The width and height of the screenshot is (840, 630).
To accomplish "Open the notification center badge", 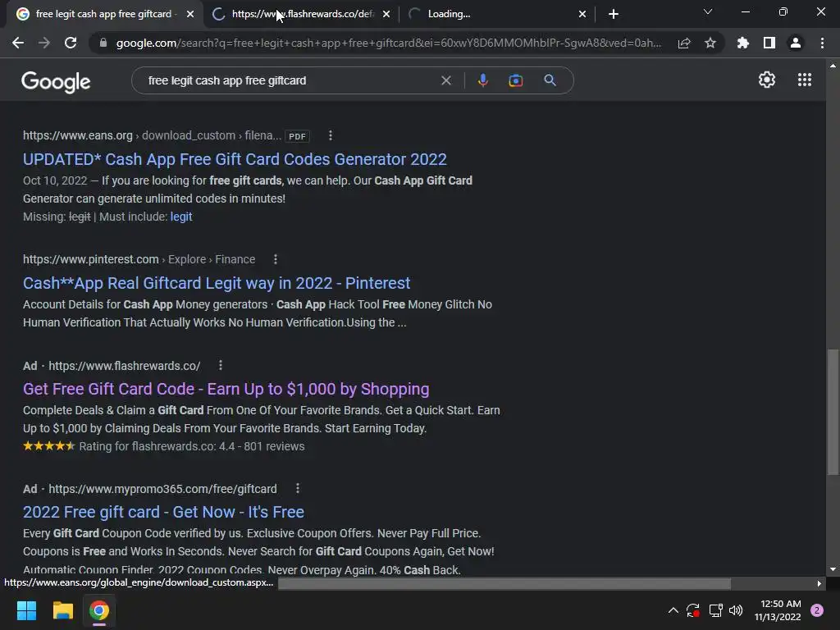I will click(x=817, y=610).
